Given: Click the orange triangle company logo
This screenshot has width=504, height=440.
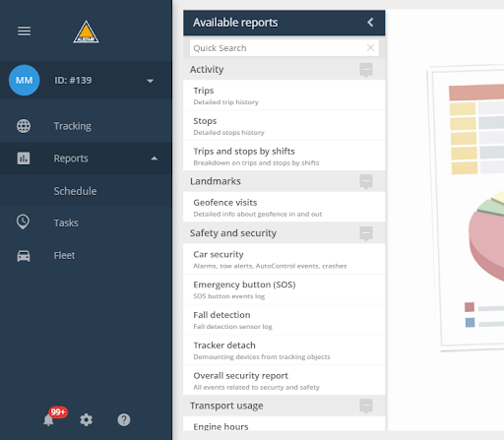Looking at the screenshot, I should click(x=86, y=31).
